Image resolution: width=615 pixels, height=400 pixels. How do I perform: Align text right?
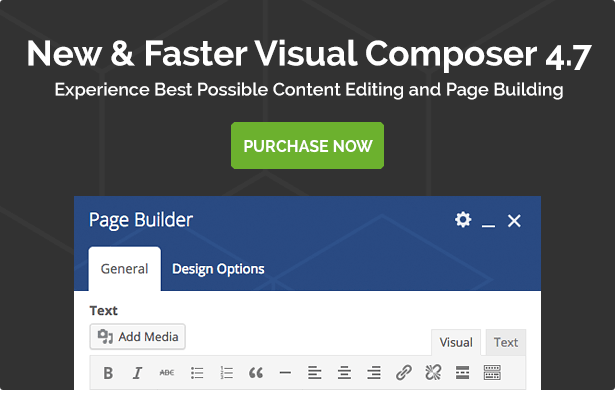tap(374, 373)
